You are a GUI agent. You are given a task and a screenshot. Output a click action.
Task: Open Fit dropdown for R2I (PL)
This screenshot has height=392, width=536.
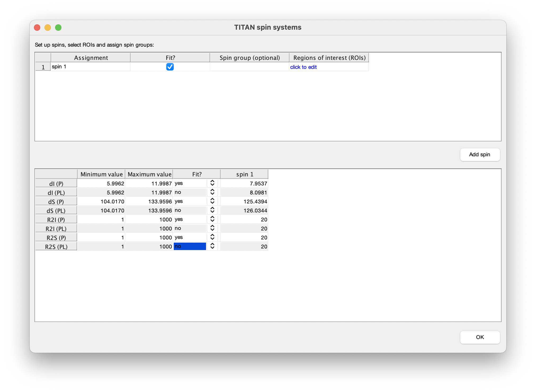[212, 228]
